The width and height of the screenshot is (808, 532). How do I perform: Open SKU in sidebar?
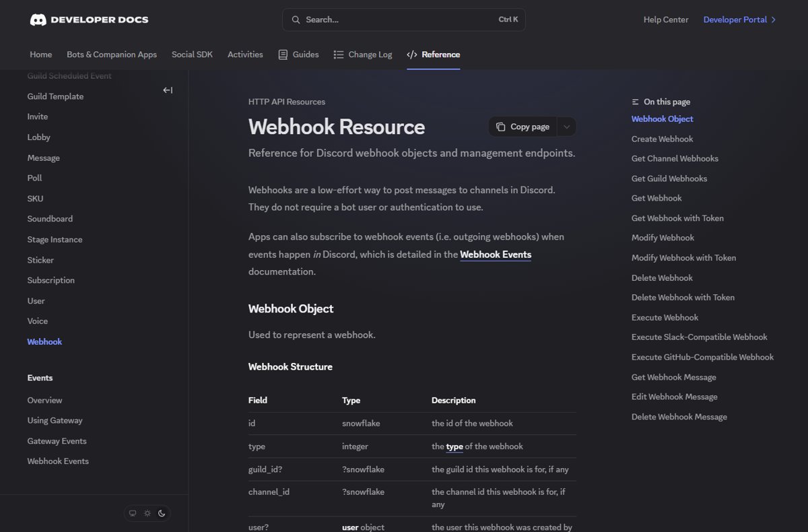click(35, 199)
